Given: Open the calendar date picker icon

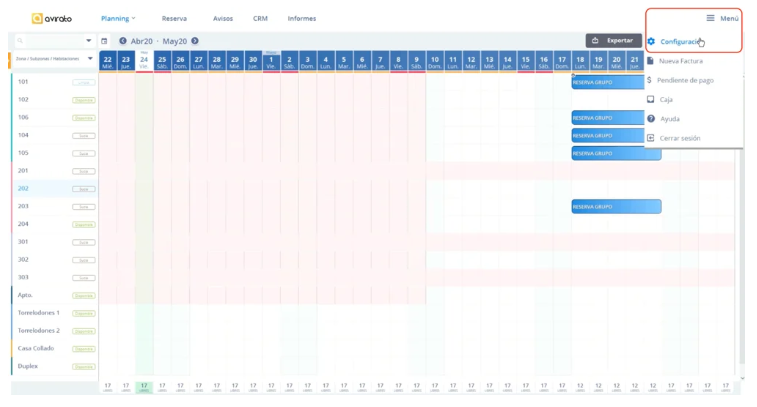Looking at the screenshot, I should [x=104, y=41].
